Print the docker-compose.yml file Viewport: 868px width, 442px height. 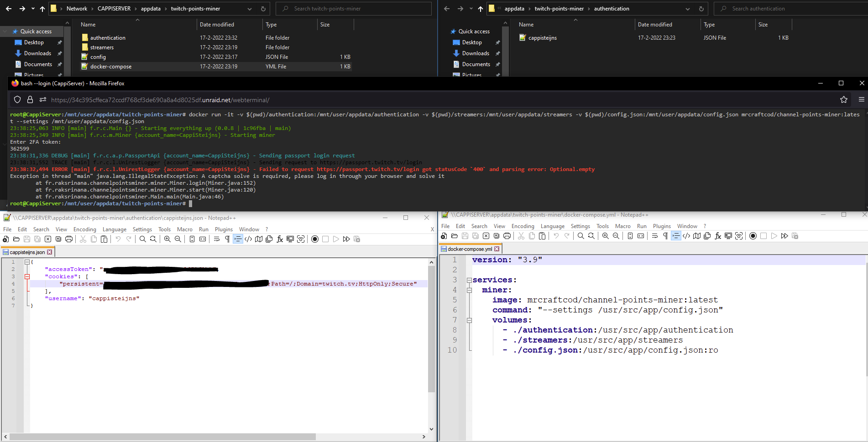click(x=507, y=236)
